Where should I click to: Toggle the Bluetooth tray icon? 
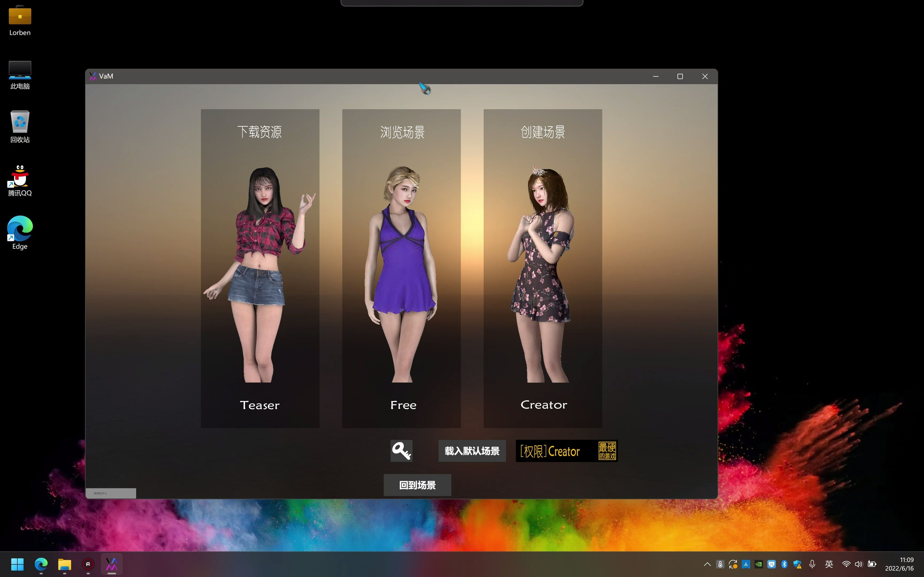click(x=784, y=564)
